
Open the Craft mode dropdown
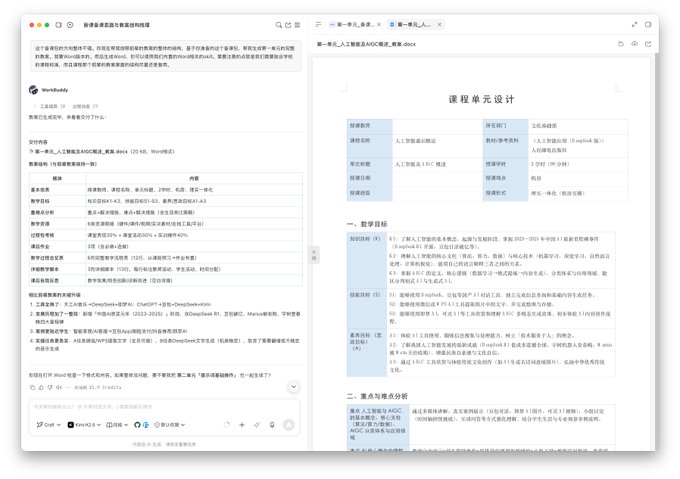click(49, 425)
